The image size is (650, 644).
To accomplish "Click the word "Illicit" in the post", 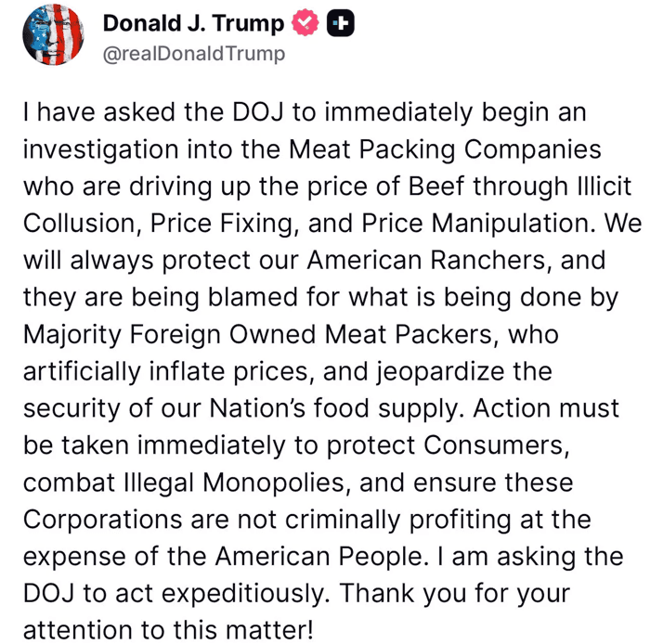I will coord(593,186).
